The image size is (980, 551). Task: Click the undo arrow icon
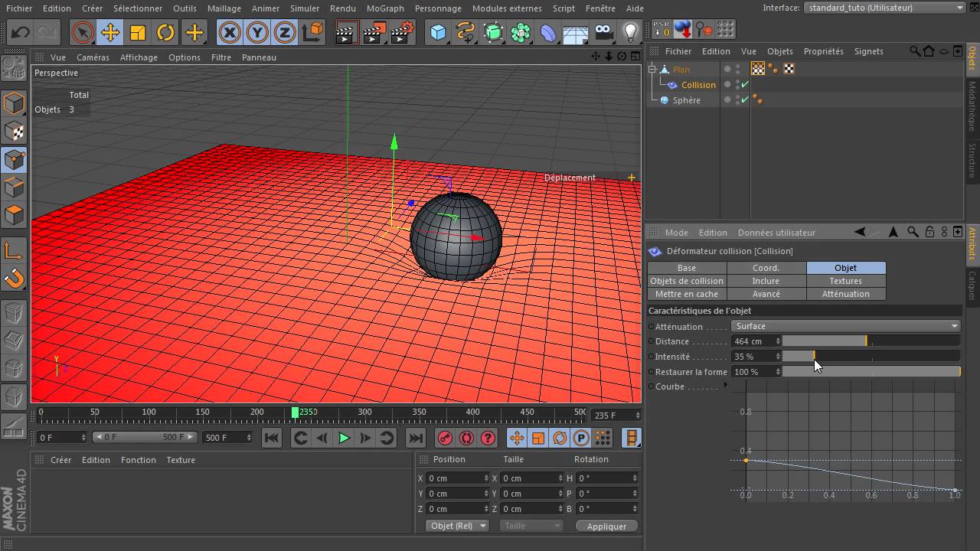[21, 32]
